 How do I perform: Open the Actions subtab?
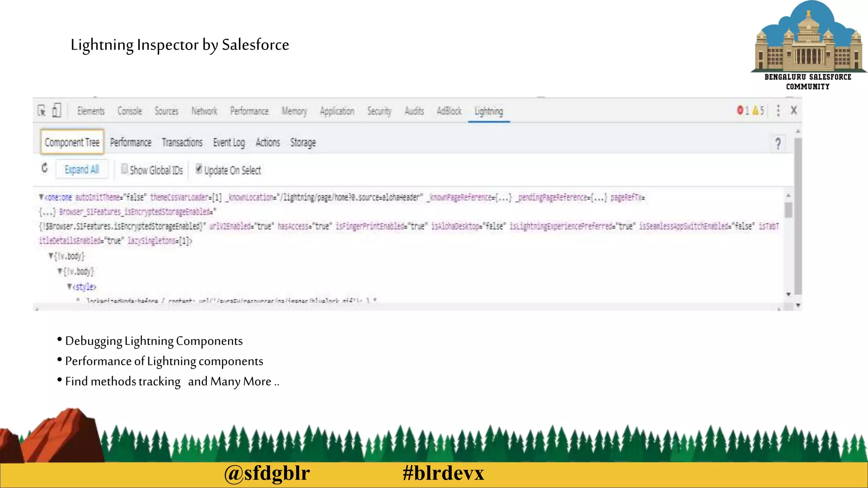pos(268,142)
